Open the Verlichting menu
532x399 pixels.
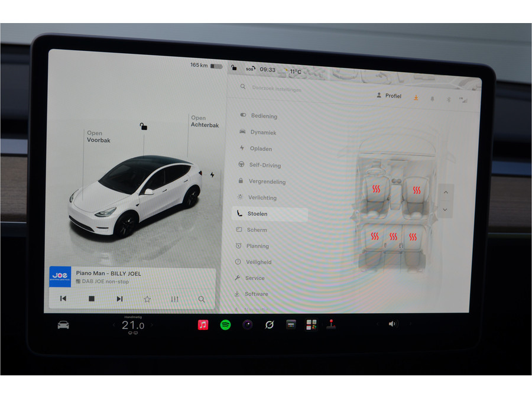tap(257, 197)
